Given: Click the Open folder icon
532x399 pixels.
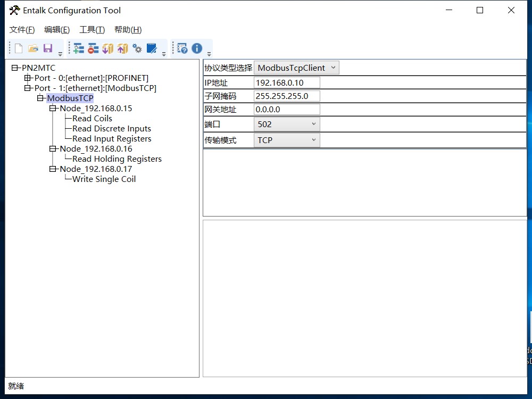Looking at the screenshot, I should [33, 48].
